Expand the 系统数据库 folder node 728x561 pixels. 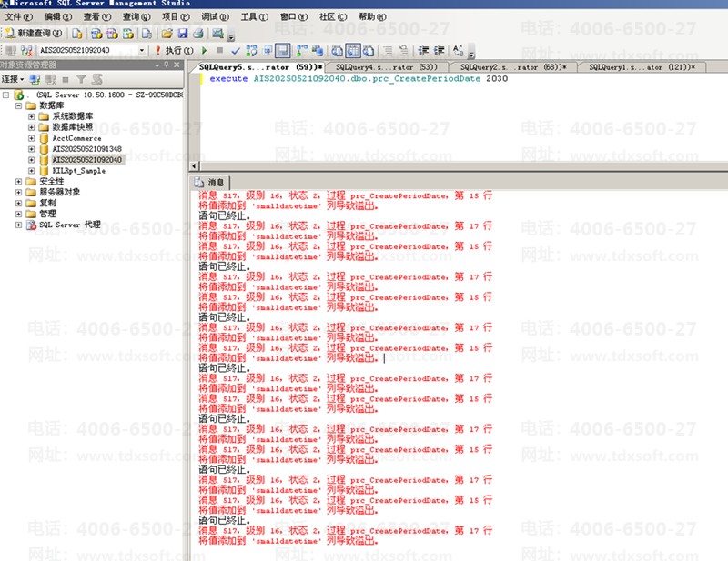click(x=32, y=116)
